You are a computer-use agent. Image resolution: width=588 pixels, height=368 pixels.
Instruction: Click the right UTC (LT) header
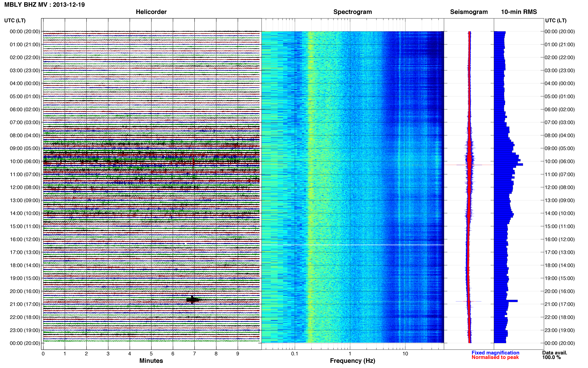tap(556, 20)
